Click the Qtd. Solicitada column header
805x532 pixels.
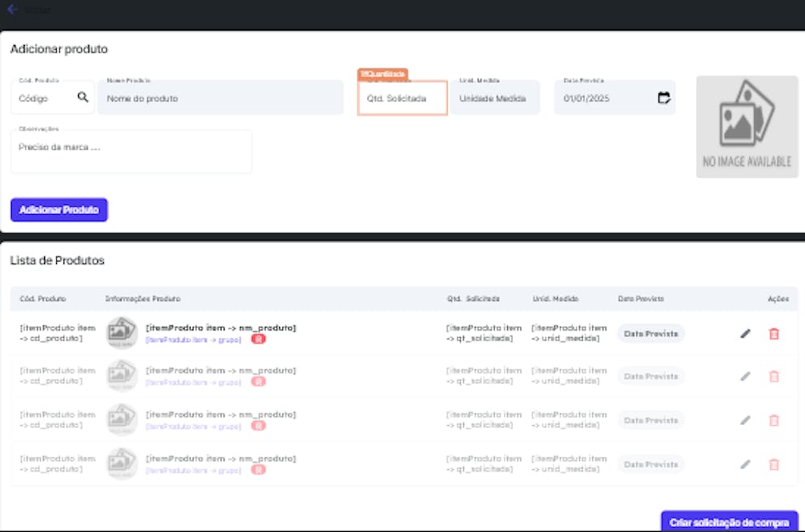pos(473,299)
